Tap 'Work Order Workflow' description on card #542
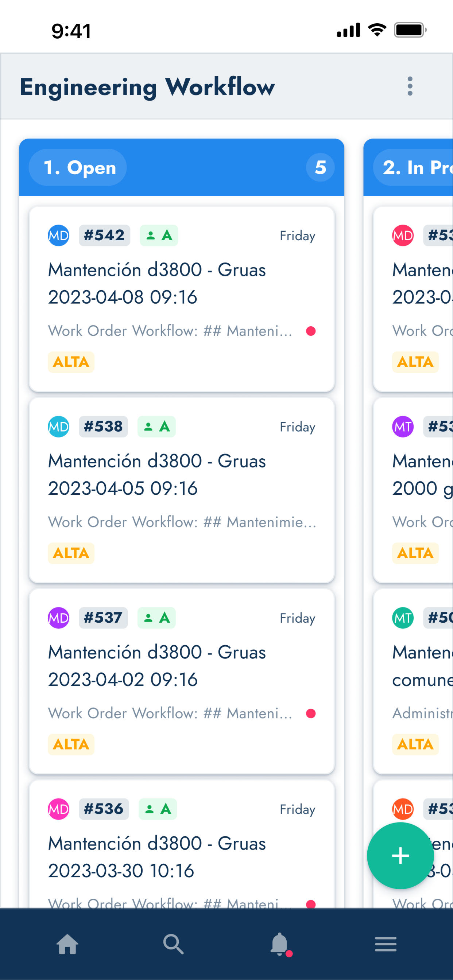Image resolution: width=453 pixels, height=980 pixels. 170,331
